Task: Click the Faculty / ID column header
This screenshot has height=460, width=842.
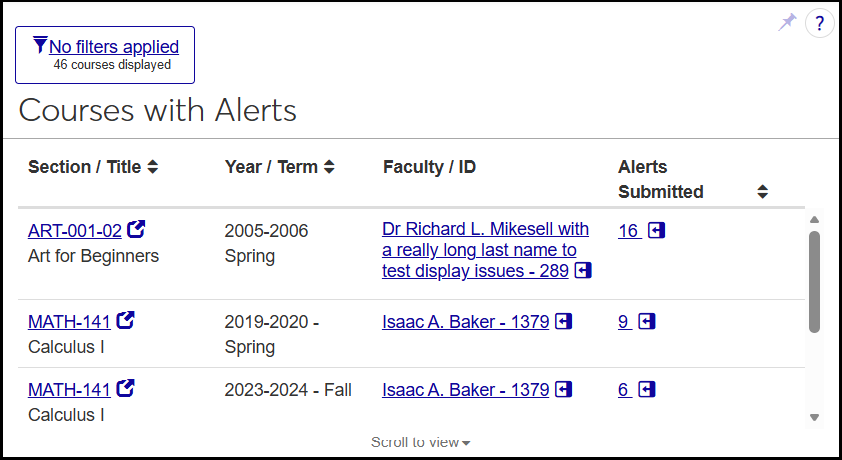Action: (429, 167)
